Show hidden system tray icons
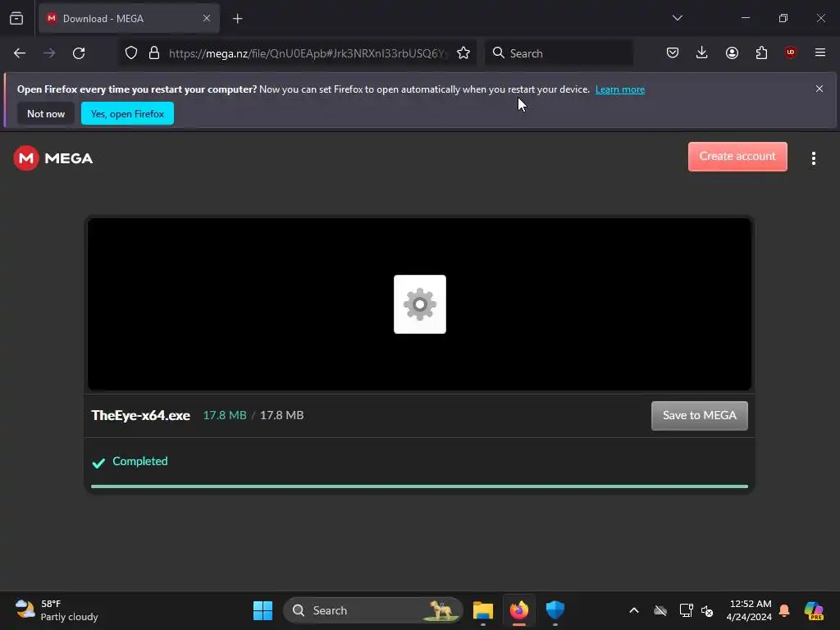840x630 pixels. point(634,610)
